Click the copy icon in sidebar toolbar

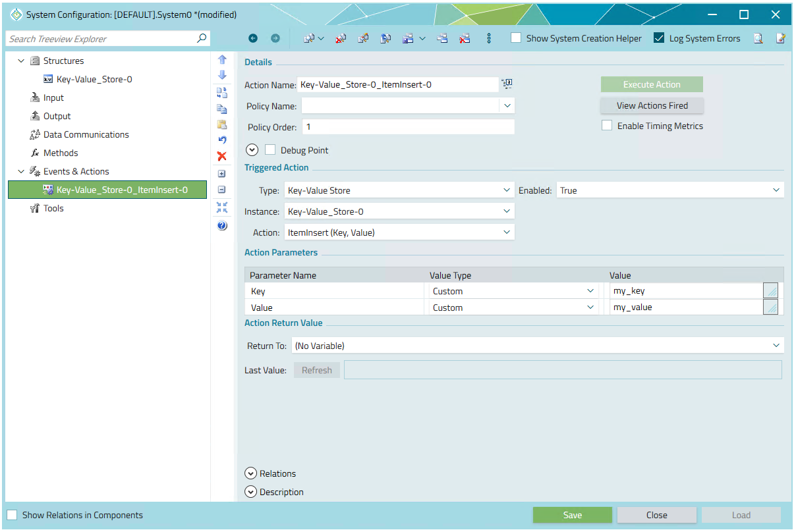222,109
